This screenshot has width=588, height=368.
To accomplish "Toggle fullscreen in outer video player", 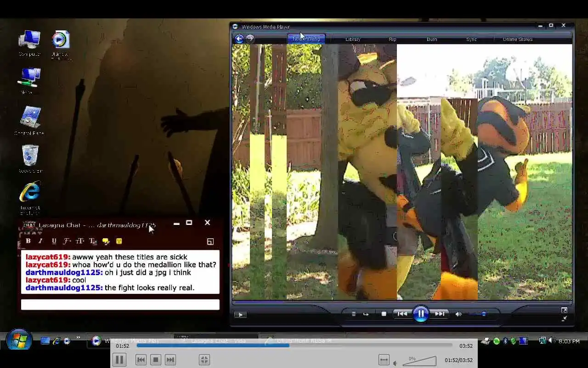I will (204, 360).
